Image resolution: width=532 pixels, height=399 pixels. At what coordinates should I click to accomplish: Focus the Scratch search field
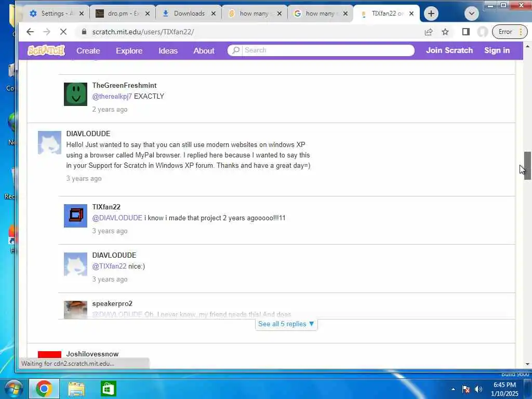(x=327, y=50)
